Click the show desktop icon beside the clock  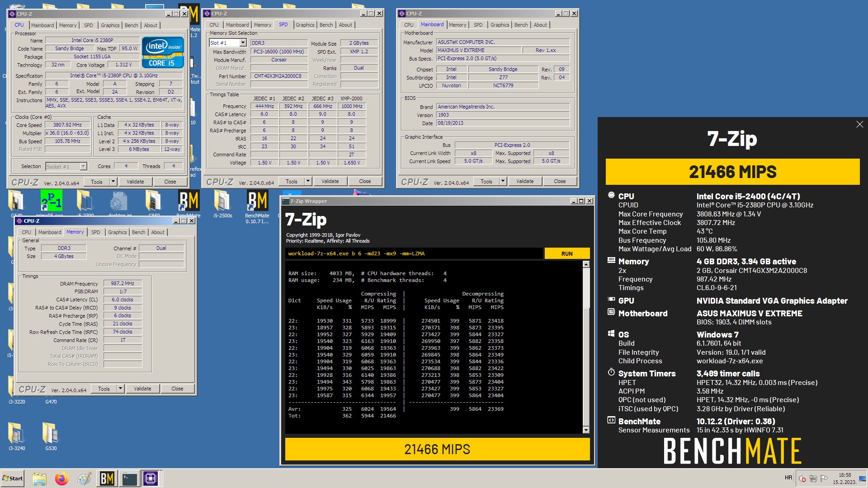(863, 479)
